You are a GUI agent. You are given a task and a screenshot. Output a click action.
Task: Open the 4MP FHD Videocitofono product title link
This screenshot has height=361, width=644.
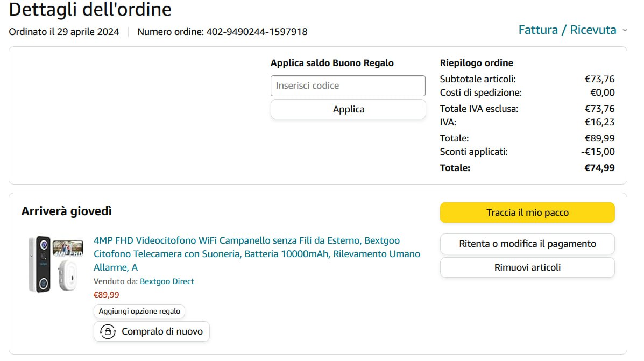point(257,253)
